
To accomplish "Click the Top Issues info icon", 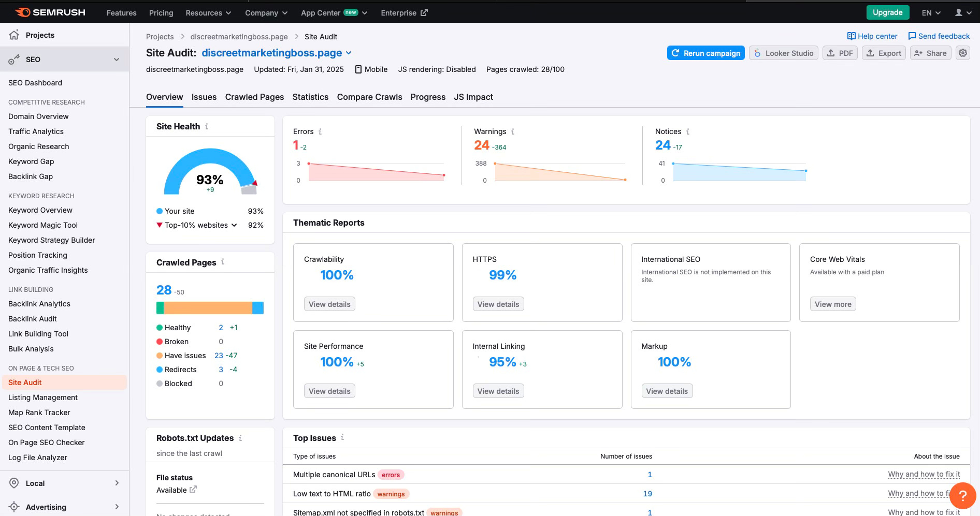I will (342, 437).
